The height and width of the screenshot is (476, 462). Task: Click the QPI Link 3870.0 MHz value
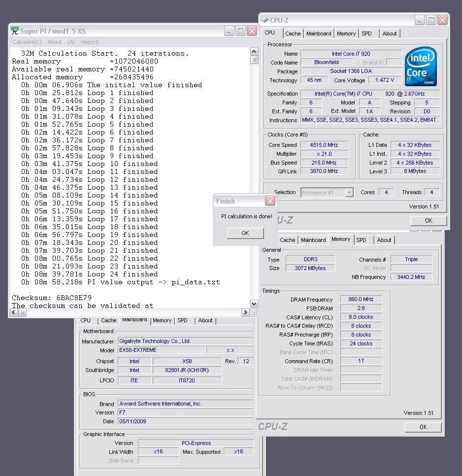click(324, 171)
